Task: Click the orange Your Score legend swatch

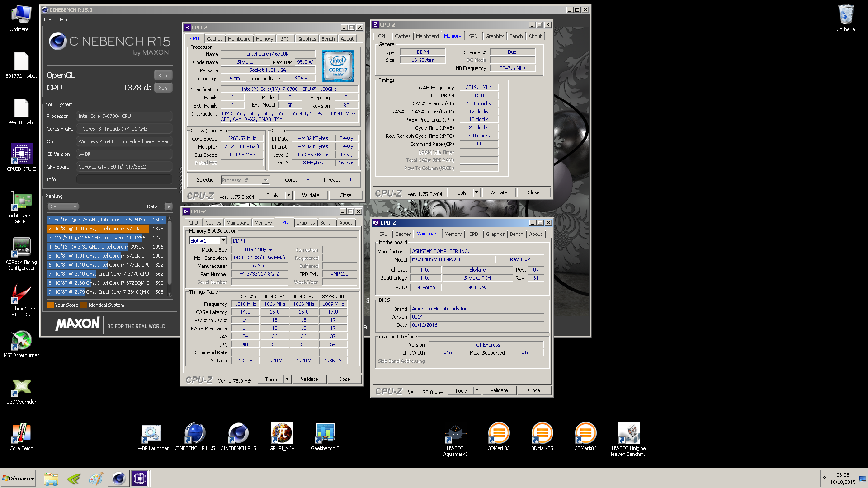Action: (50, 305)
